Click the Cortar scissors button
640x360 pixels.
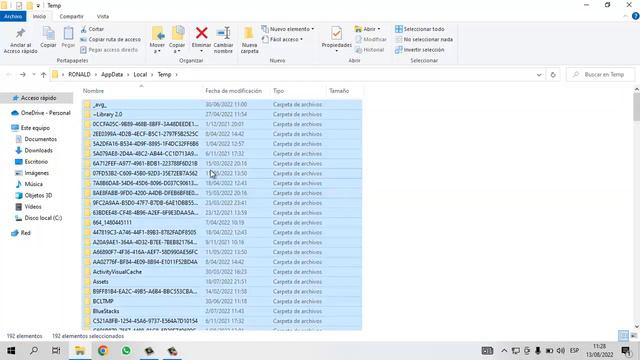[x=92, y=29]
